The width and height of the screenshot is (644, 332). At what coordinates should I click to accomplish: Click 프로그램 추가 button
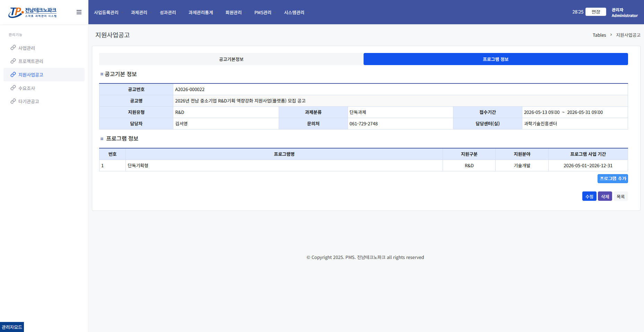point(613,179)
